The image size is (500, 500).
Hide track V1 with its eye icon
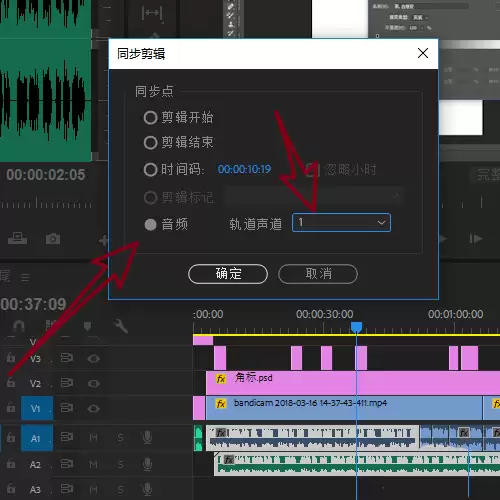(x=94, y=408)
